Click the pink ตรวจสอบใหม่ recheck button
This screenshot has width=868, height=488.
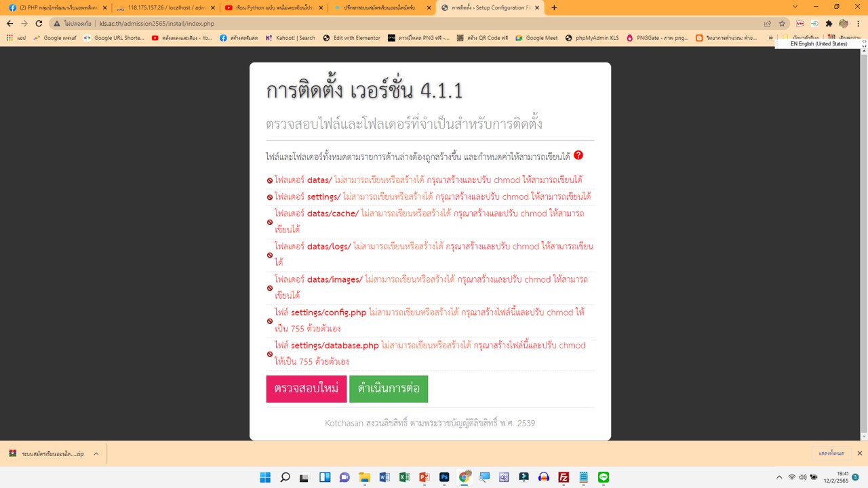point(306,389)
